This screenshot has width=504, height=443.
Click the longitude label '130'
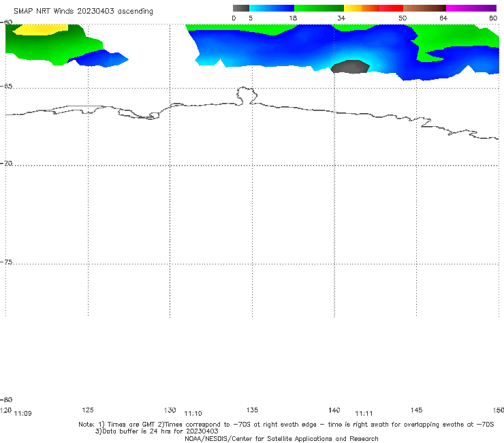(x=170, y=410)
